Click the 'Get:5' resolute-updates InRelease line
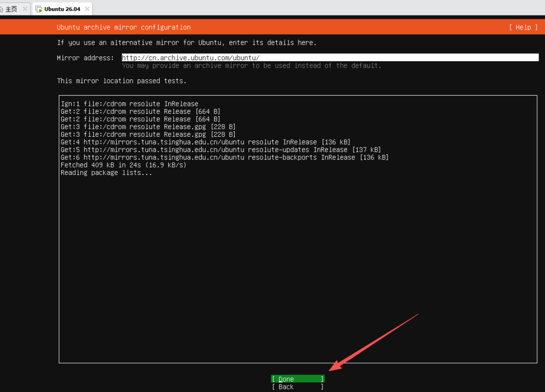 (221, 149)
